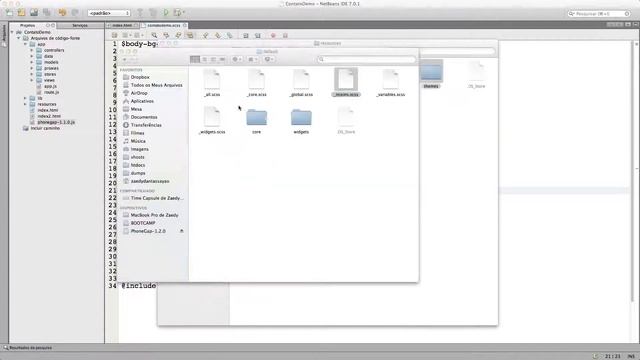Open Mesa in Finder sidebar
The image size is (640, 360).
[136, 109]
